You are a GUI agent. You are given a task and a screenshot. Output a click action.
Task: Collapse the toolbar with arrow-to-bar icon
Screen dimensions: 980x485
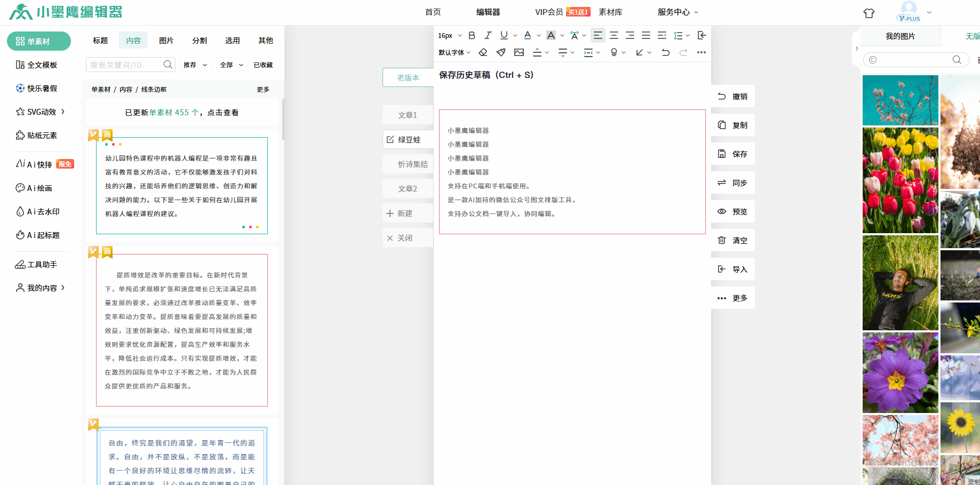point(702,35)
